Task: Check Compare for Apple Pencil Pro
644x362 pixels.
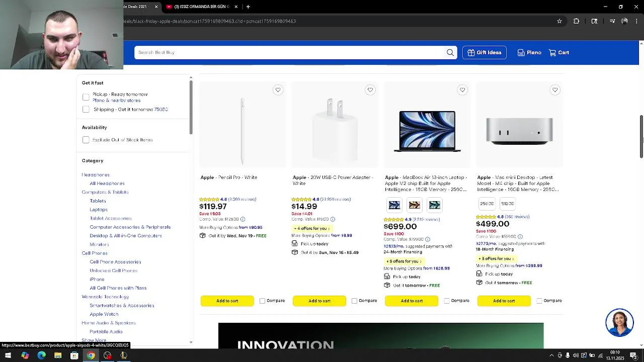Action: pos(262,301)
